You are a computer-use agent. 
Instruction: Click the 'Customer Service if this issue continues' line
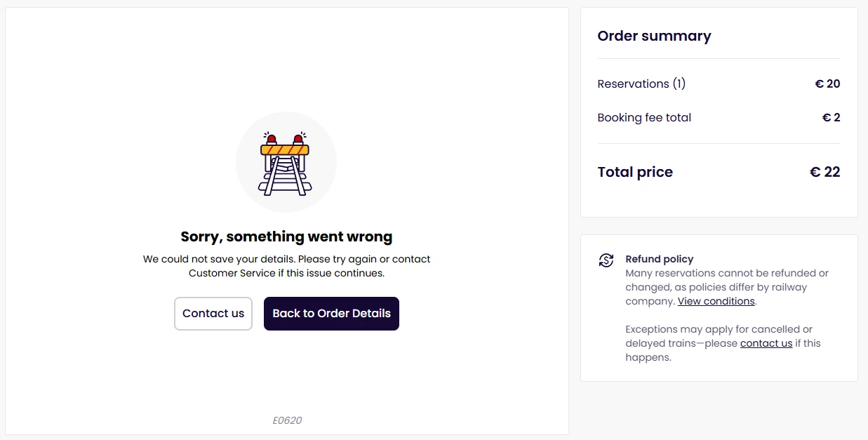[x=286, y=273]
